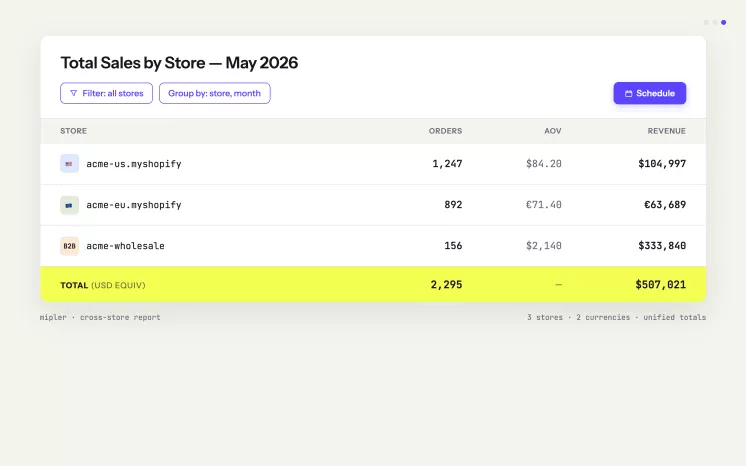The width and height of the screenshot is (746, 466).
Task: Click the €71.40 AOV value
Action: click(544, 205)
